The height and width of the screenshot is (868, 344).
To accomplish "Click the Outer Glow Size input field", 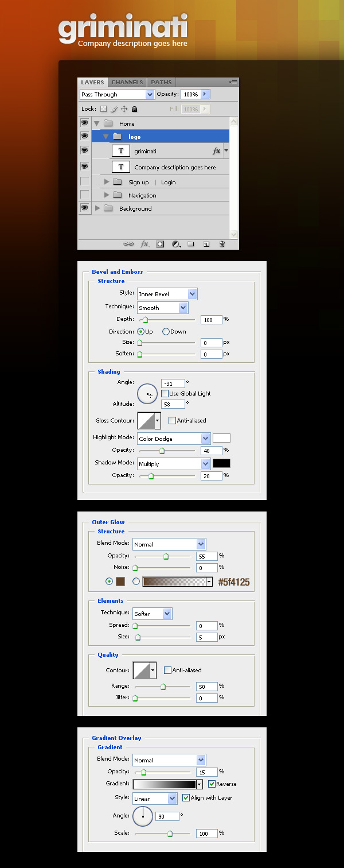I will click(x=207, y=637).
